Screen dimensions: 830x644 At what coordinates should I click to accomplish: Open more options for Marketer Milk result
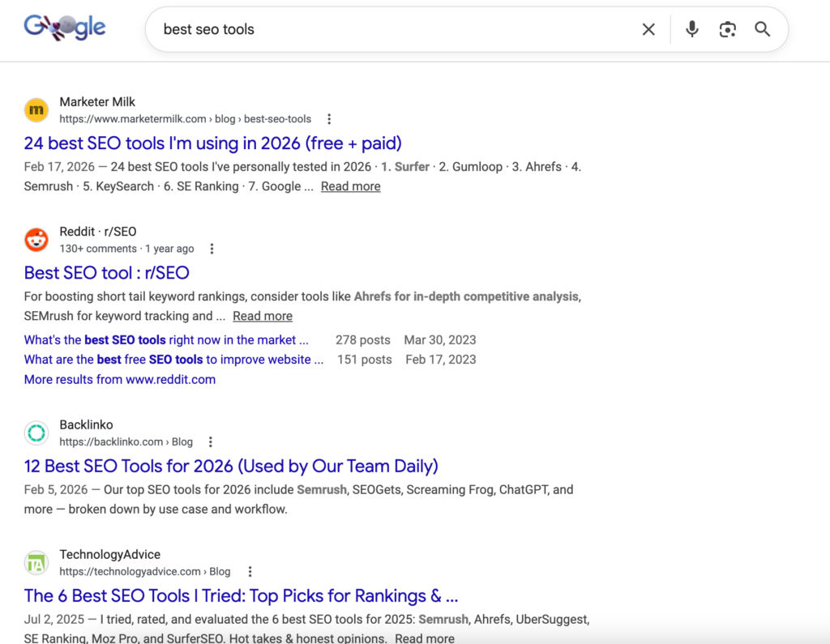(329, 119)
